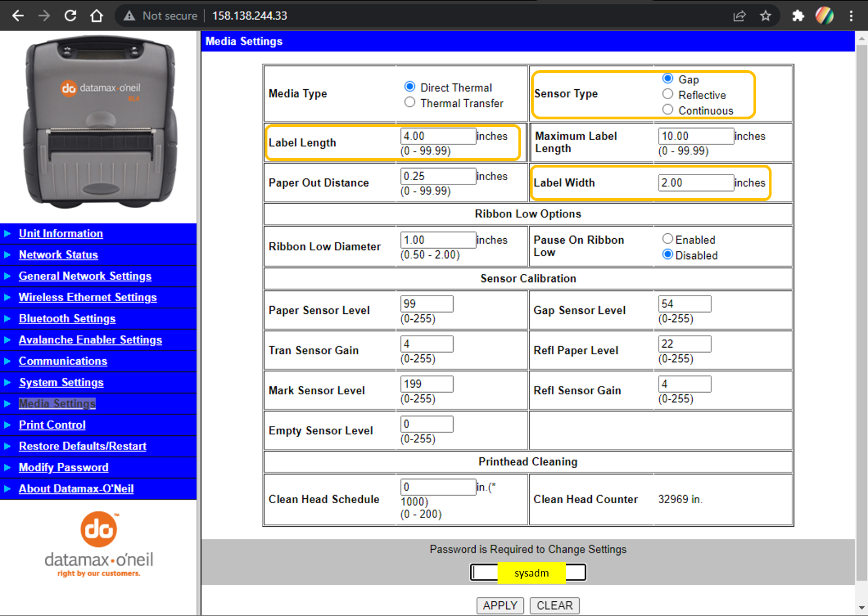Click the bookmark star icon

[x=766, y=16]
